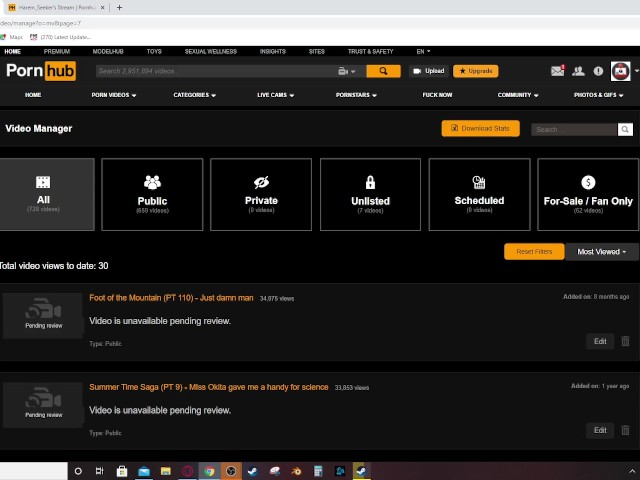Focus the Video Manager search field
640x480 pixels.
(574, 129)
